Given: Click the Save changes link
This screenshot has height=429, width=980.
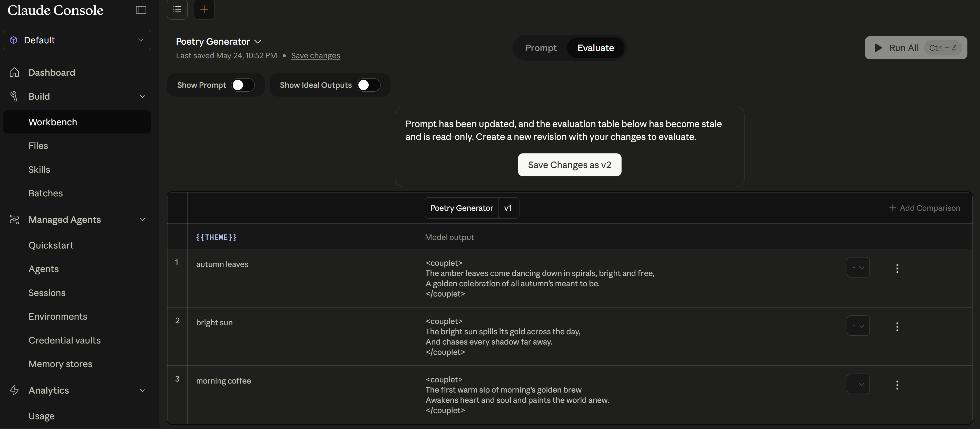Looking at the screenshot, I should click(315, 55).
